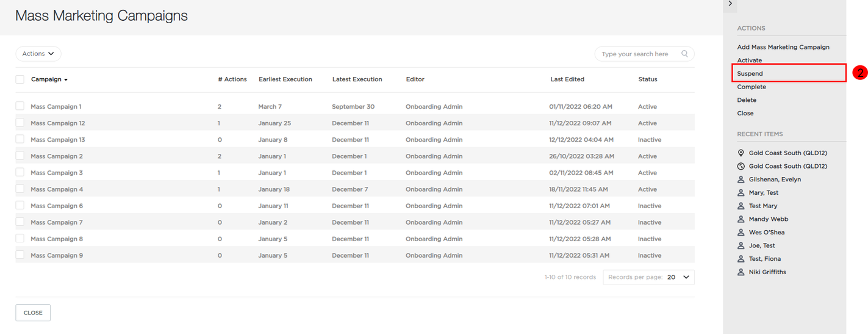The width and height of the screenshot is (868, 334).
Task: Click the search magnifier icon
Action: (684, 54)
